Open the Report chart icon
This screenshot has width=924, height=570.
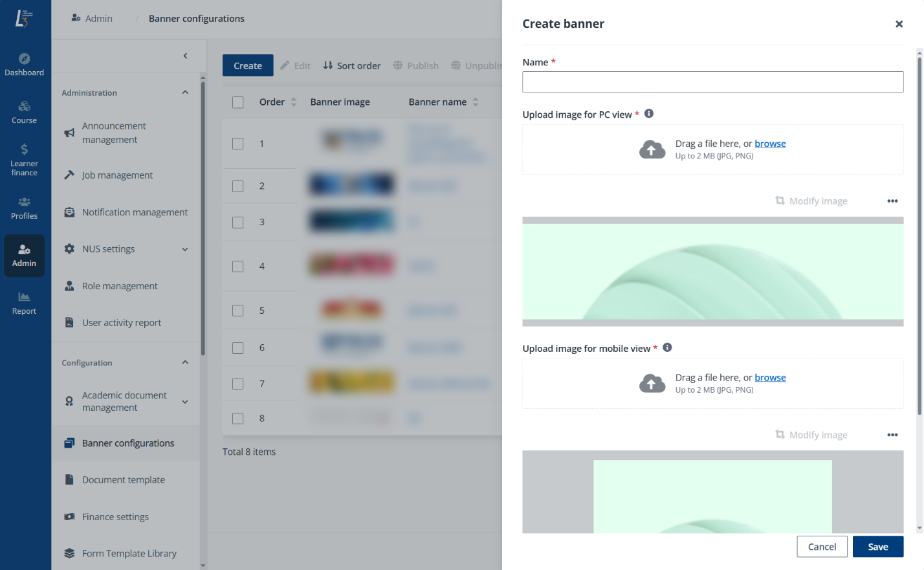tap(24, 297)
